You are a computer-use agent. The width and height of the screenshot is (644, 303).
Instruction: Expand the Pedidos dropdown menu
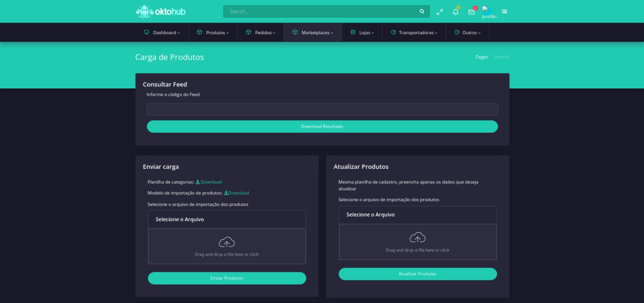261,33
